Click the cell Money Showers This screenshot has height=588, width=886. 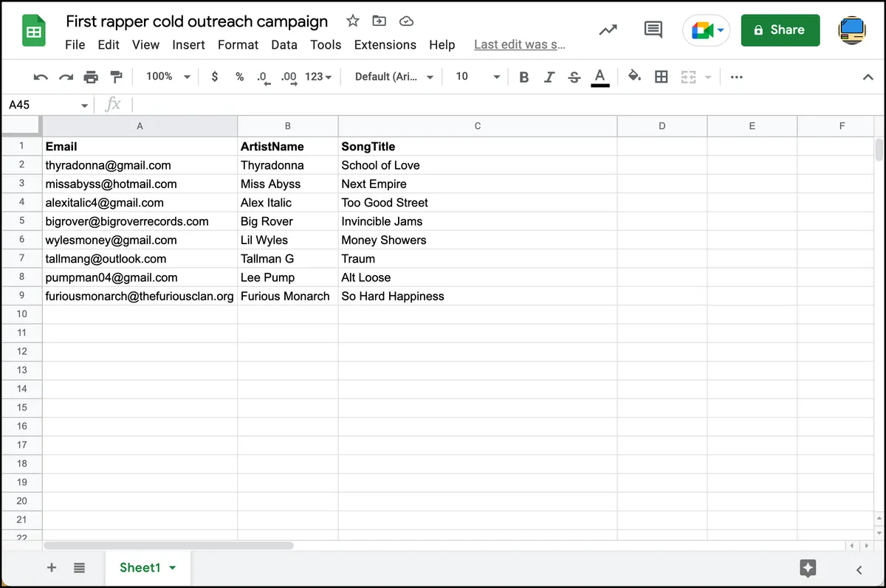click(x=478, y=240)
